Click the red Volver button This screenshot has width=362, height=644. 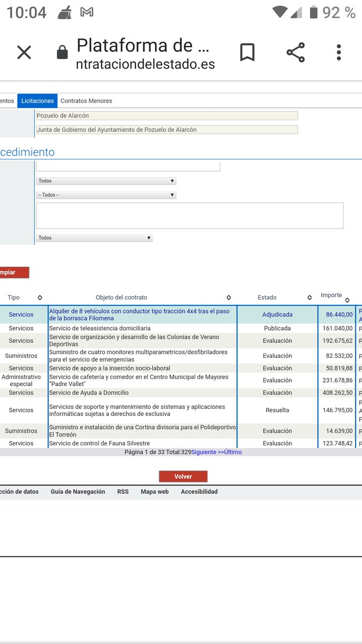(183, 477)
